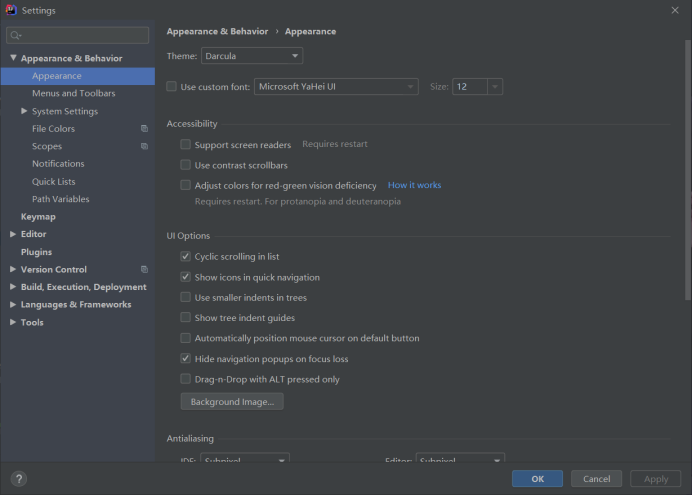Expand System Settings tree node
The image size is (692, 495).
point(24,111)
